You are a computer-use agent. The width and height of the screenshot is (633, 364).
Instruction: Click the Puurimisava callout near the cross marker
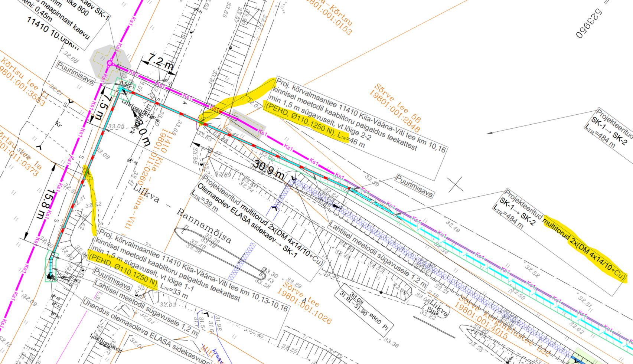click(x=414, y=186)
